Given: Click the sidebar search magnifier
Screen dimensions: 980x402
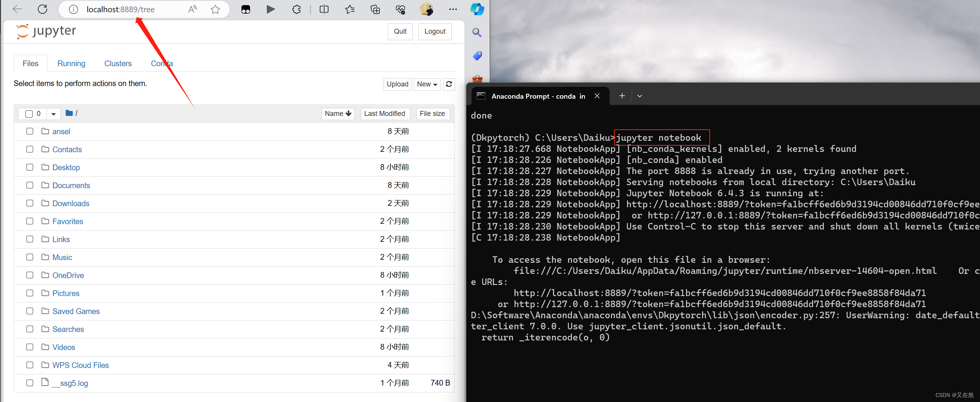Looking at the screenshot, I should (x=477, y=33).
